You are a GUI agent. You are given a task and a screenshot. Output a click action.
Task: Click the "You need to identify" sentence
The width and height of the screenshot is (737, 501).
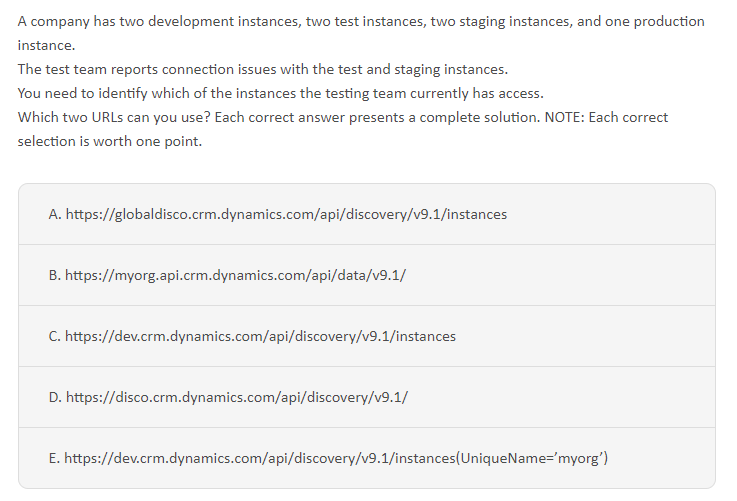[x=280, y=93]
